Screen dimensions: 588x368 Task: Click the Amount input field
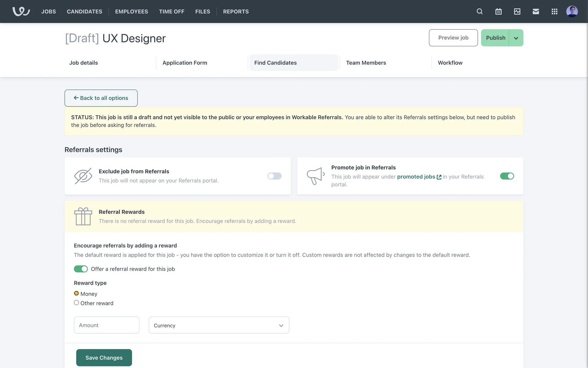[106, 325]
